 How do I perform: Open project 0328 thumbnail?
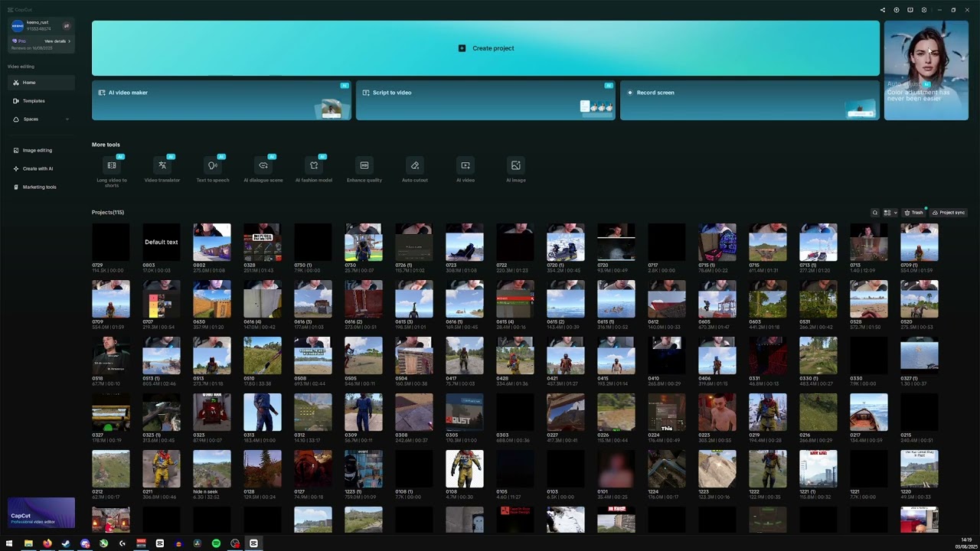[x=263, y=243]
